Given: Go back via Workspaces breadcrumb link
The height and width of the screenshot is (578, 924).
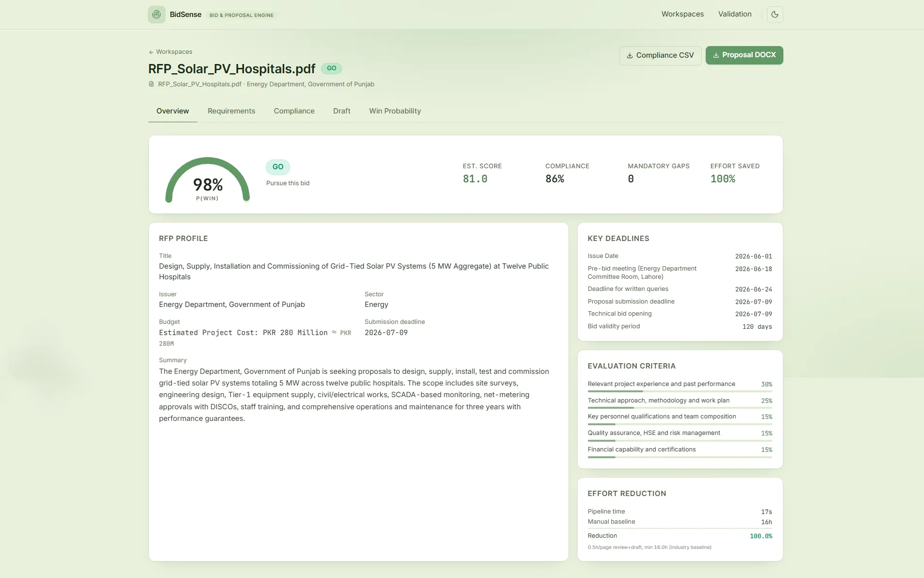Looking at the screenshot, I should pos(170,52).
